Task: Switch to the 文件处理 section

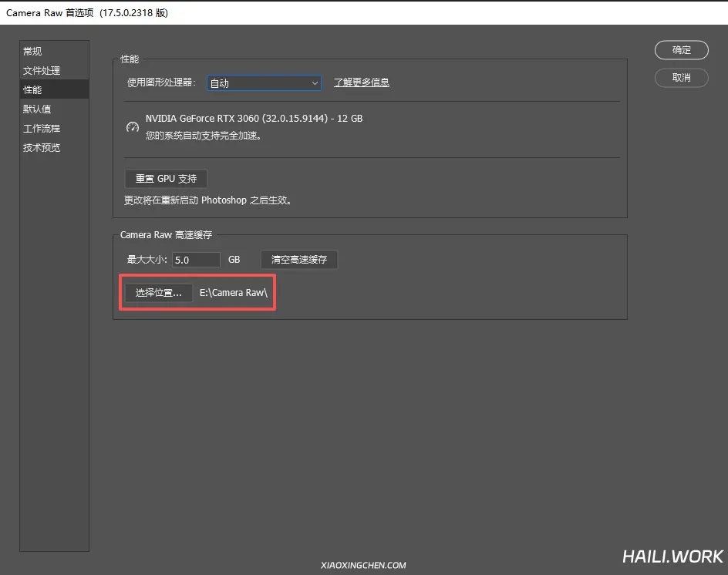Action: click(x=42, y=71)
